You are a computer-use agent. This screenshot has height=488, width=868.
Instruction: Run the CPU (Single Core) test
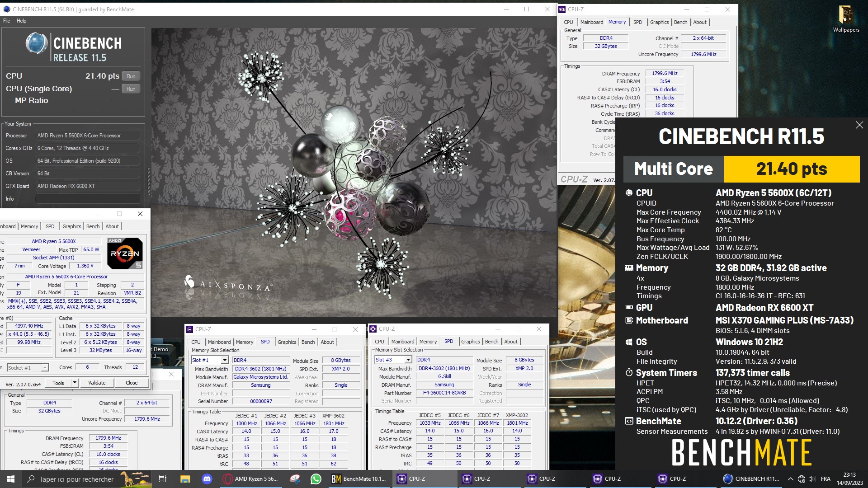[131, 89]
